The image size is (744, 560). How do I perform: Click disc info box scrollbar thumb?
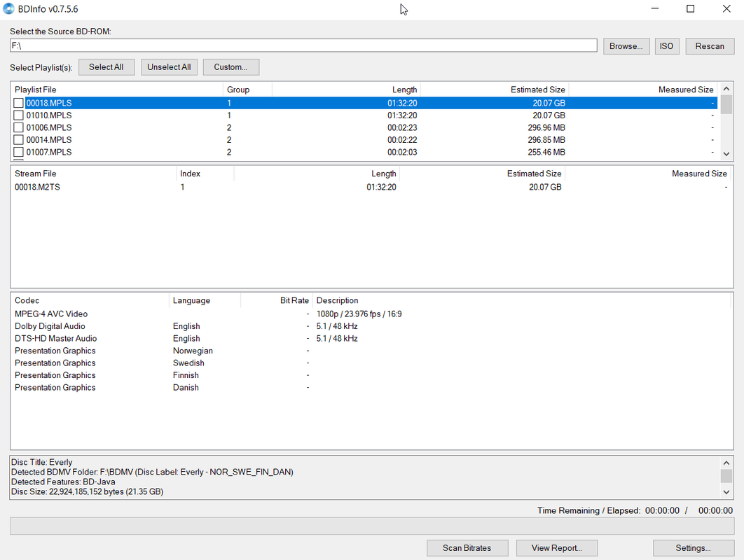[726, 475]
